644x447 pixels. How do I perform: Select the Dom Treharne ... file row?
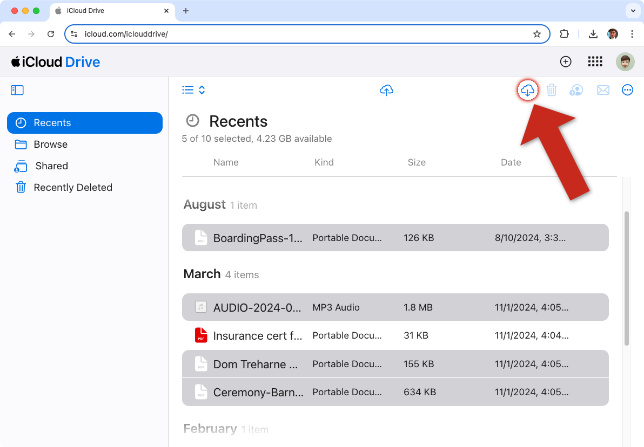(x=395, y=364)
